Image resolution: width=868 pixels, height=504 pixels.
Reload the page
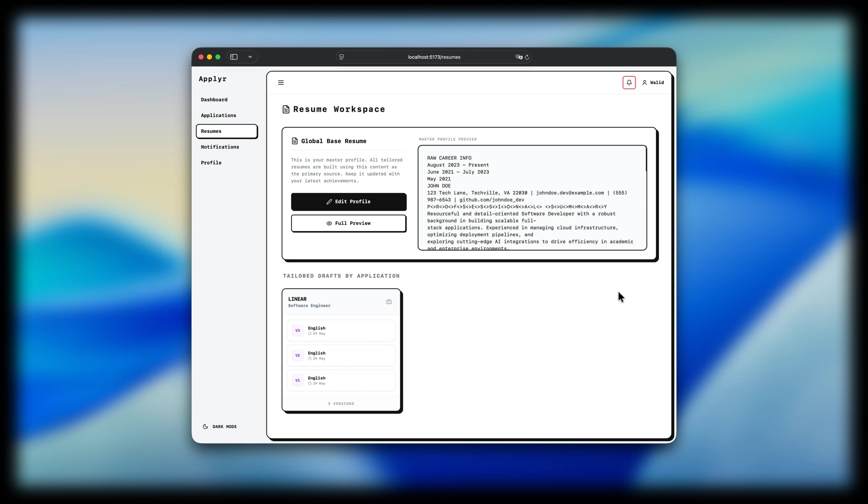[x=527, y=57]
